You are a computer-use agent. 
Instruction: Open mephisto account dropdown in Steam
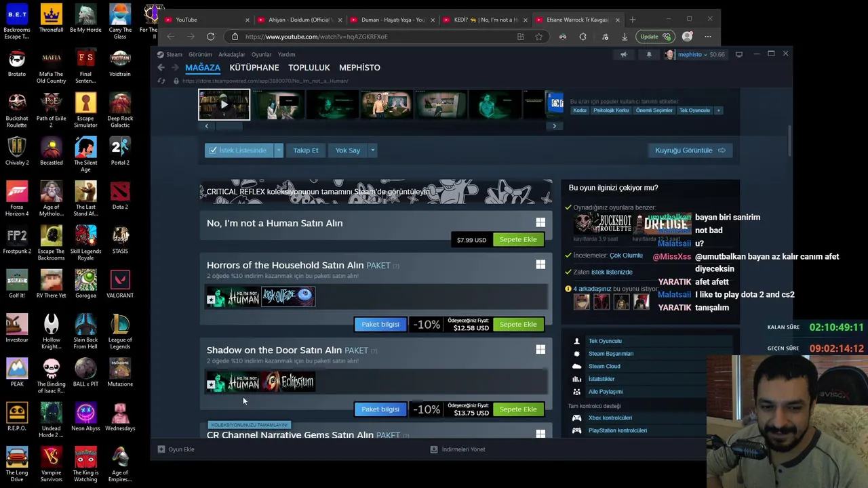point(694,54)
